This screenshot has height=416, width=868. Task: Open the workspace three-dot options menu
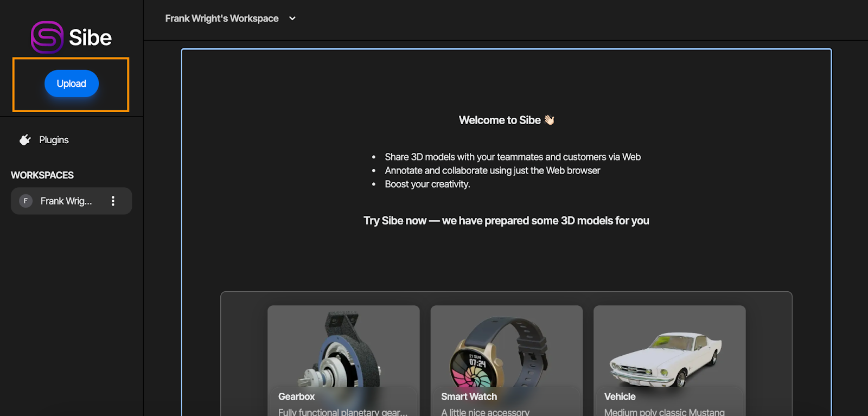coord(113,201)
